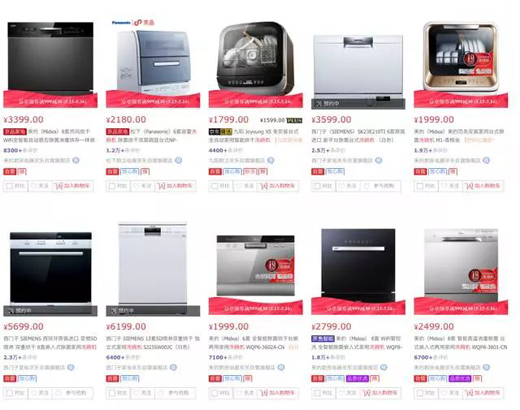Image resolution: width=520 pixels, height=410 pixels.
Task: Click the clock reservation icon under the ¥3599 Siemens dishwasher
Action: (366, 186)
